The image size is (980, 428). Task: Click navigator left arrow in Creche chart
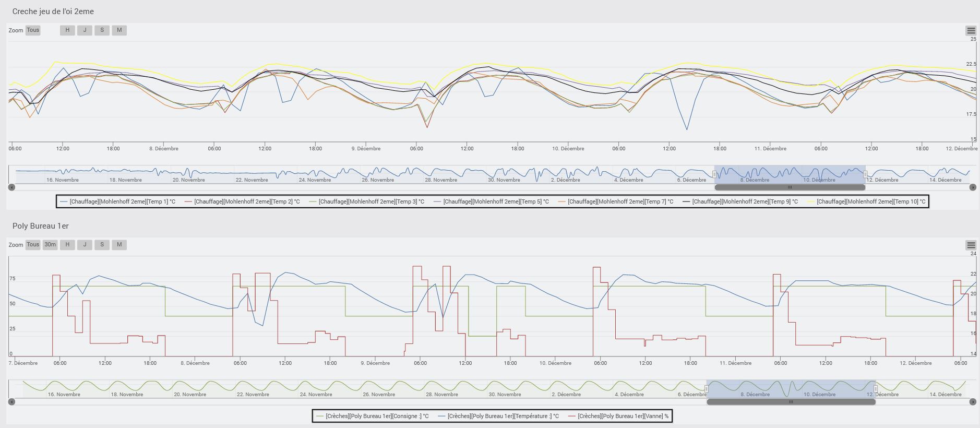11,187
